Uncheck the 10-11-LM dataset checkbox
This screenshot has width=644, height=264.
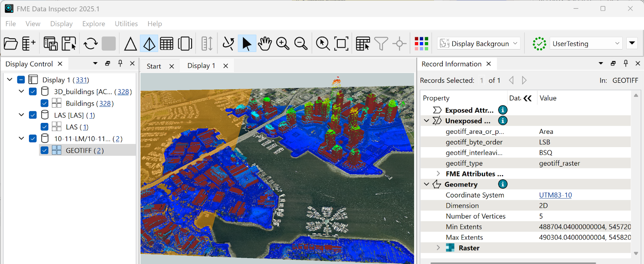(33, 138)
